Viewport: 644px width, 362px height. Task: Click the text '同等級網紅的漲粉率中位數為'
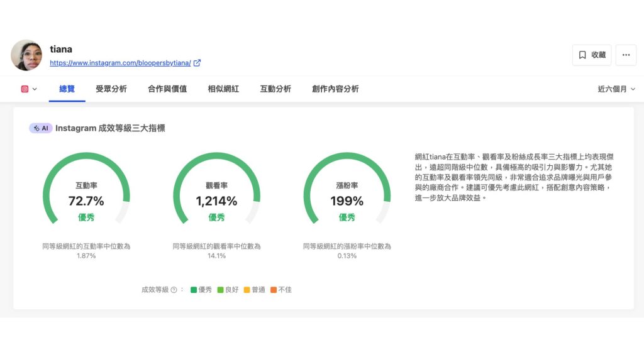pyautogui.click(x=347, y=246)
